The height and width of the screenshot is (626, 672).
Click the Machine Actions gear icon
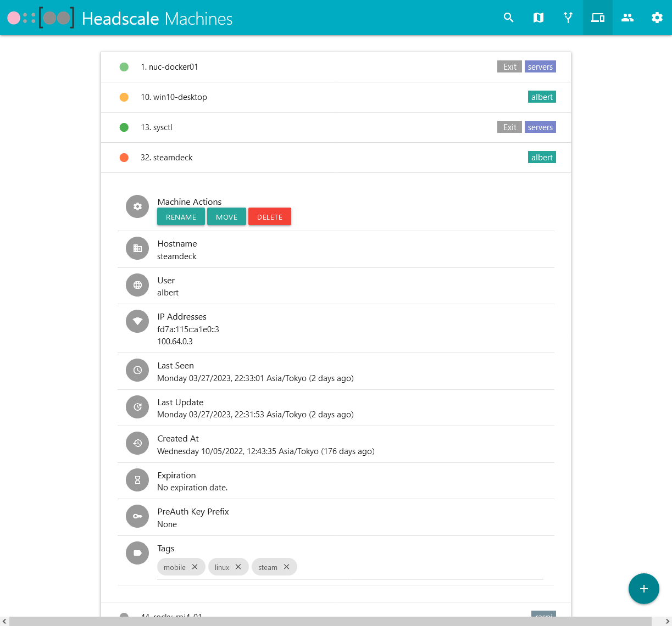[137, 206]
